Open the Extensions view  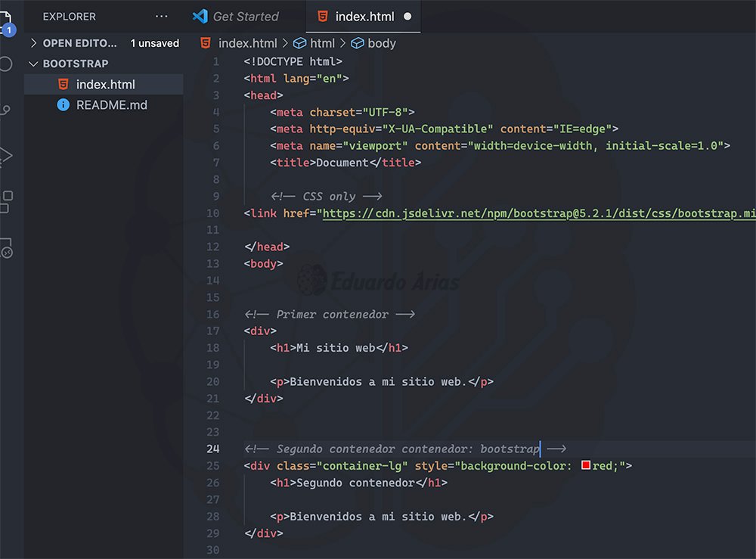coord(5,202)
